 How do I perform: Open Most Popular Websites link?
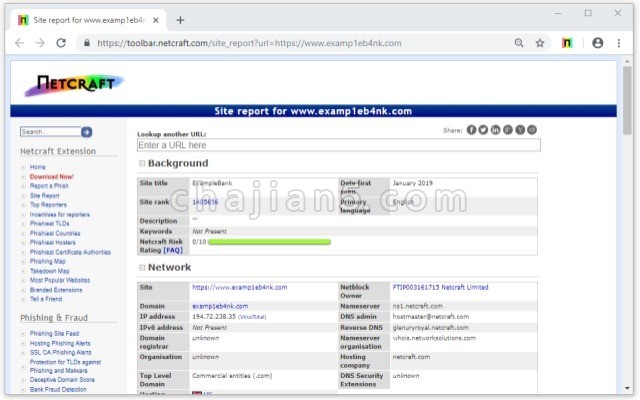[x=60, y=280]
